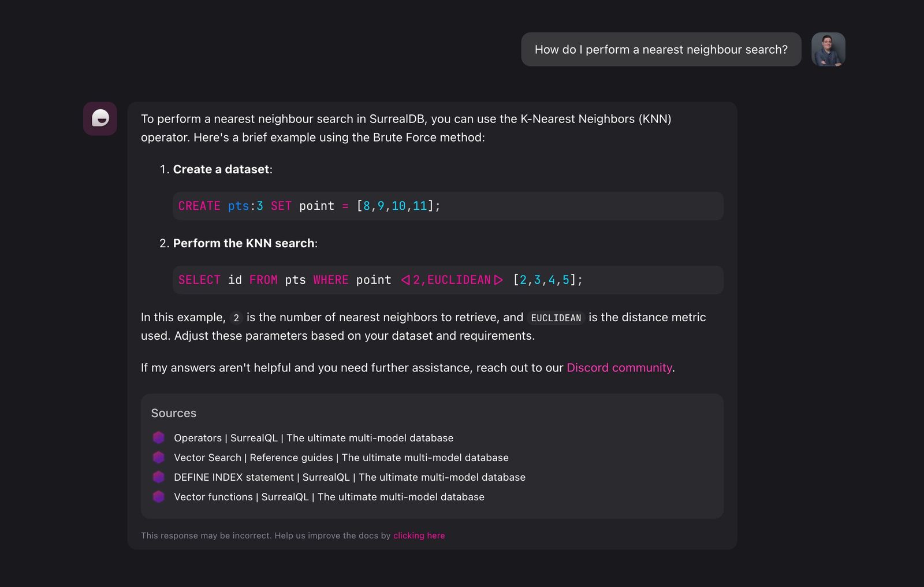Open the Discord community link
This screenshot has height=587, width=924.
[619, 367]
